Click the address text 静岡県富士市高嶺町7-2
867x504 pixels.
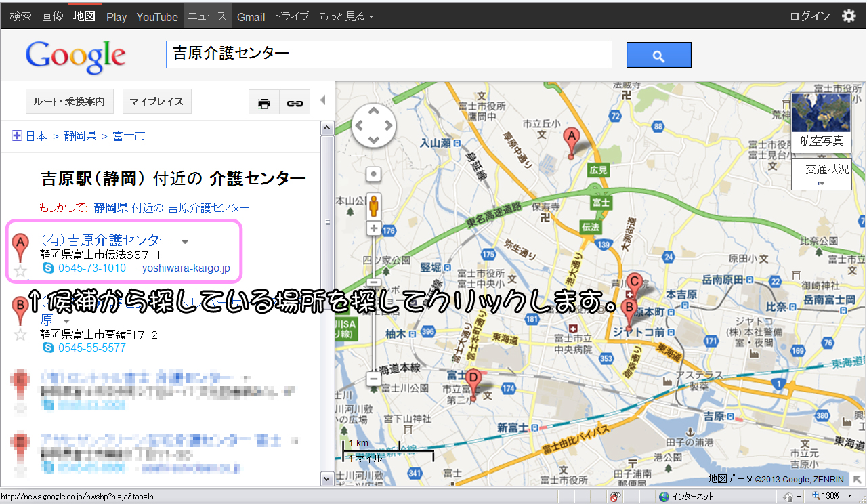pyautogui.click(x=99, y=335)
